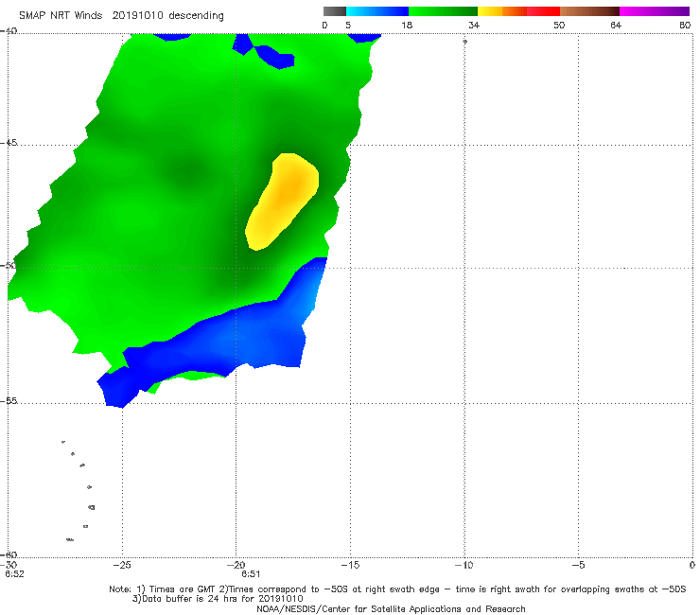This screenshot has height=615, width=700.
Task: Click the light blue 5-18 segment of the color bar
Action: coord(377,11)
